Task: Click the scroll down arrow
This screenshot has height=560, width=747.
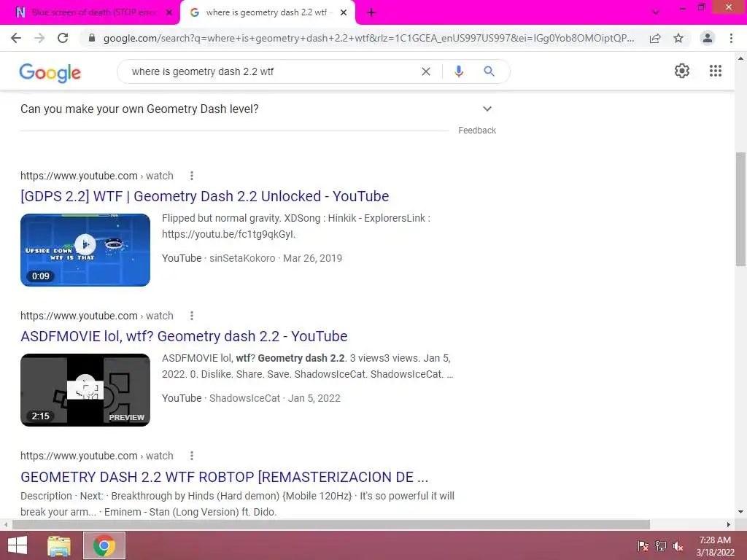Action: pos(740,513)
